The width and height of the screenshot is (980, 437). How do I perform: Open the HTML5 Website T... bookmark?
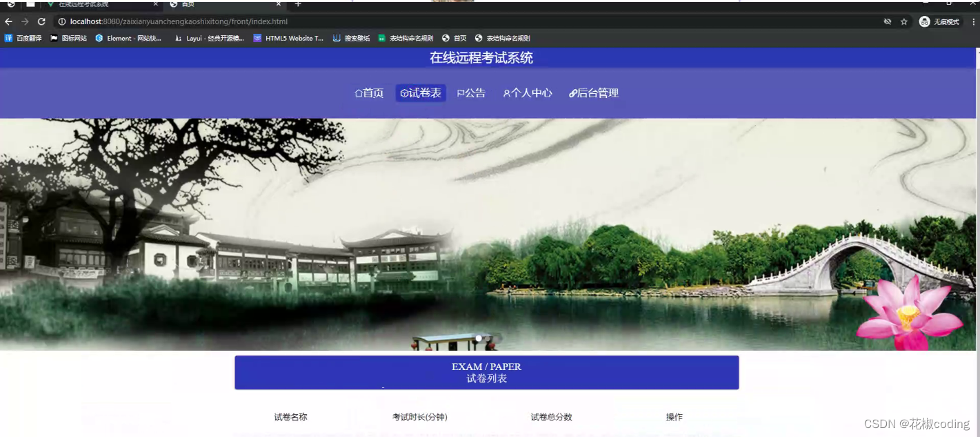click(288, 39)
